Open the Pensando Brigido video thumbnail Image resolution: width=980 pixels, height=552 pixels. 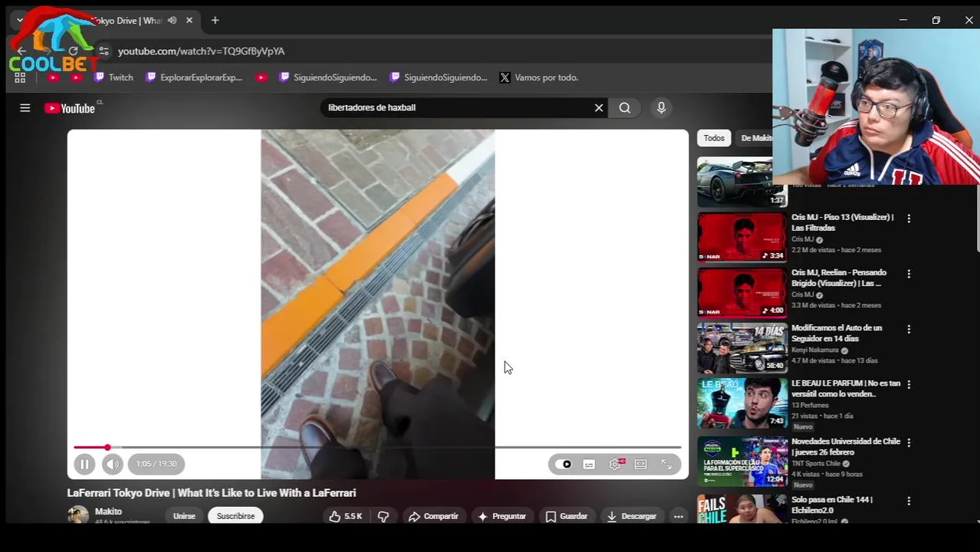click(x=742, y=293)
